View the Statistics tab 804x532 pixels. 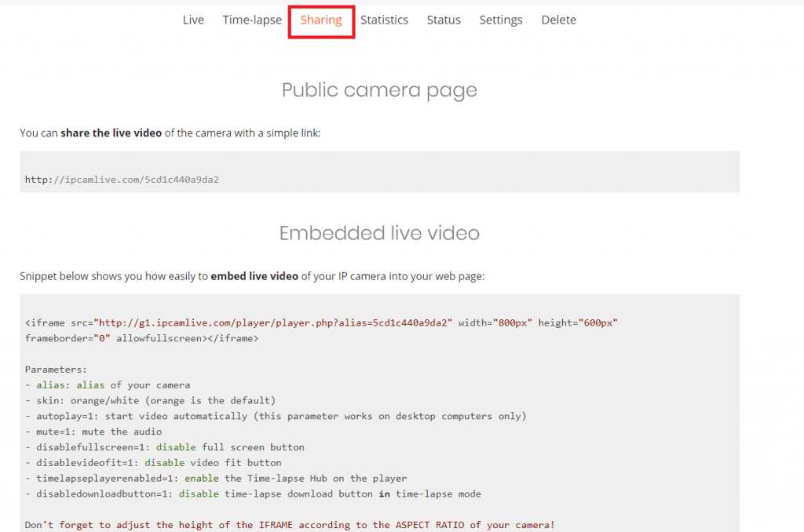[384, 20]
